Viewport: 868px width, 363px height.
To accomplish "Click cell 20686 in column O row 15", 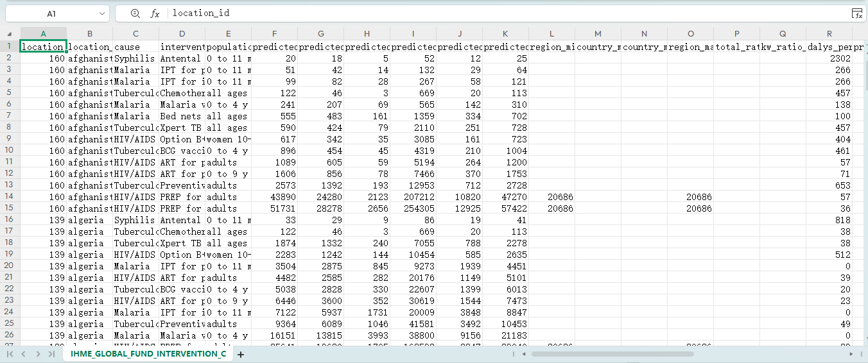I will 690,208.
